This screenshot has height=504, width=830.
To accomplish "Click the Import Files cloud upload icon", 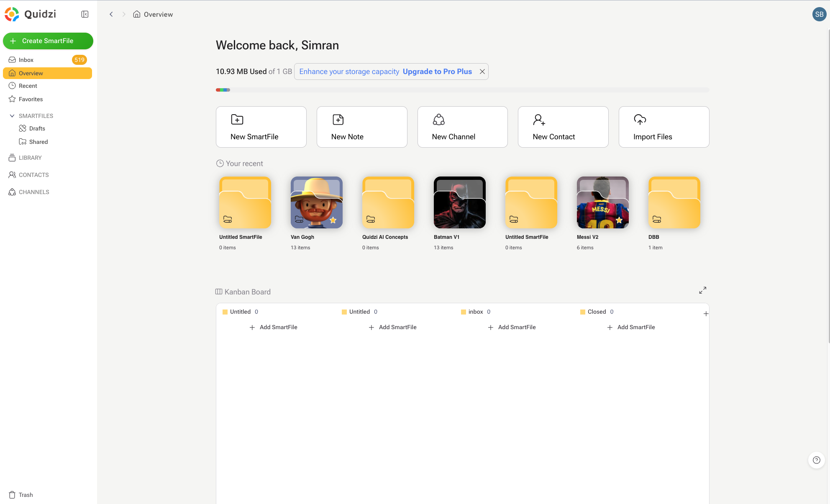I will [x=640, y=120].
